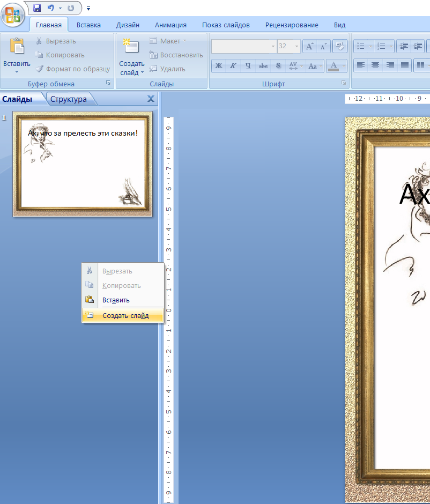Delete slide with Удалить in ribbon
Image resolution: width=430 pixels, height=504 pixels.
pyautogui.click(x=167, y=69)
